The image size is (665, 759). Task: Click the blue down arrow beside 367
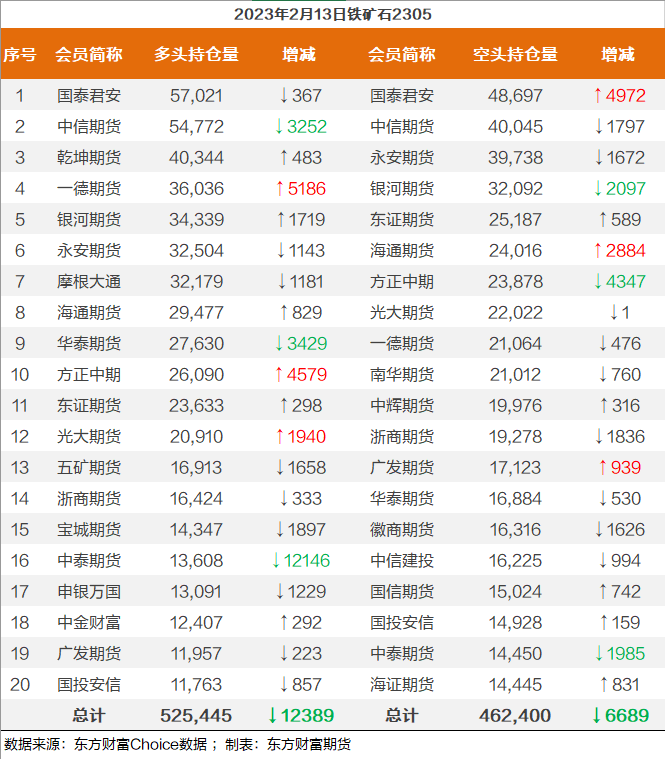pos(284,96)
